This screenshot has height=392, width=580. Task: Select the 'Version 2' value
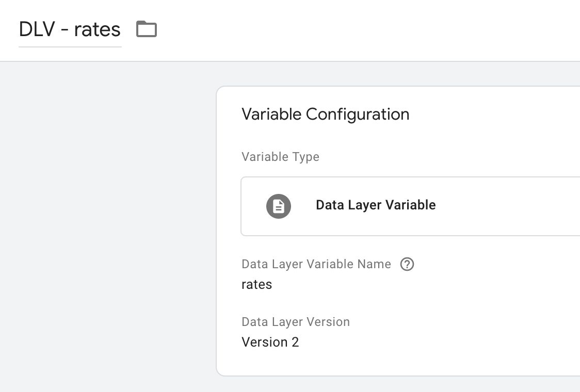(x=270, y=342)
